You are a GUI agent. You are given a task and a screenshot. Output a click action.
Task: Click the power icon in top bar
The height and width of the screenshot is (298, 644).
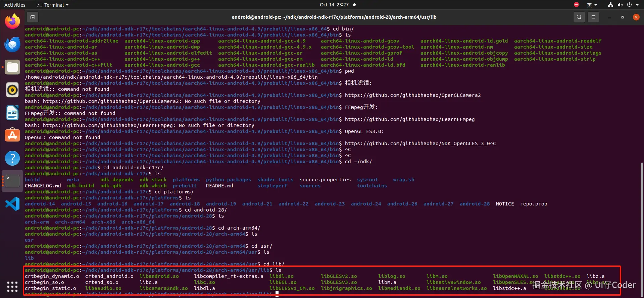[x=629, y=5]
